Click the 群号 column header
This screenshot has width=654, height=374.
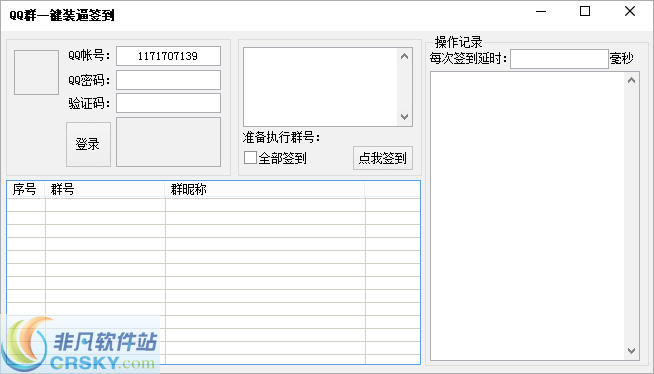point(105,190)
